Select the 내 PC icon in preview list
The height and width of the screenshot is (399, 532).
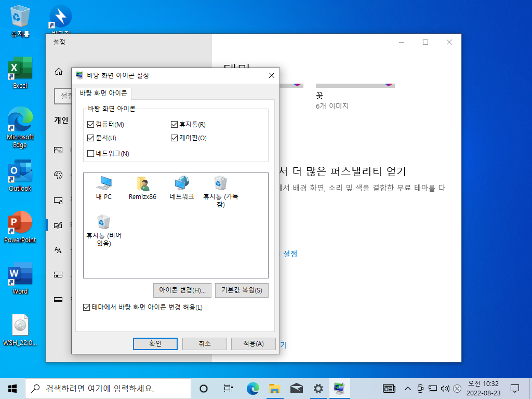coord(104,188)
